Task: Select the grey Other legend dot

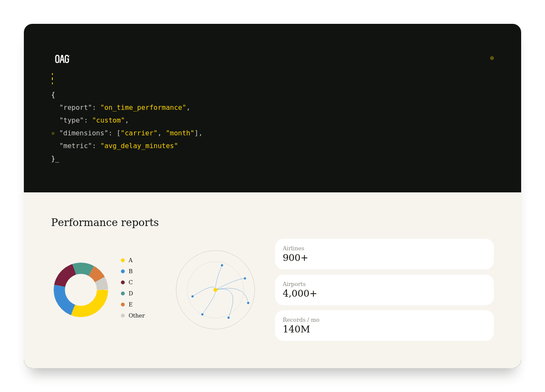Action: pos(123,315)
